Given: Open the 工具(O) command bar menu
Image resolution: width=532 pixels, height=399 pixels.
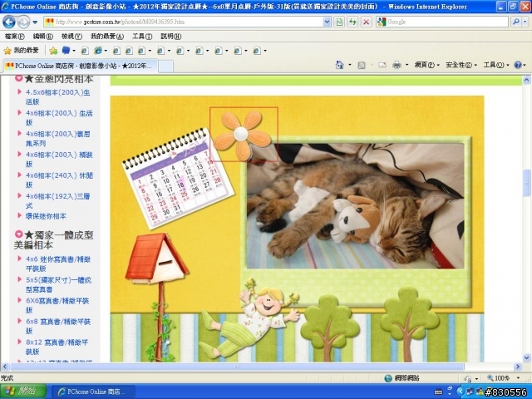Looking at the screenshot, I should (495, 65).
